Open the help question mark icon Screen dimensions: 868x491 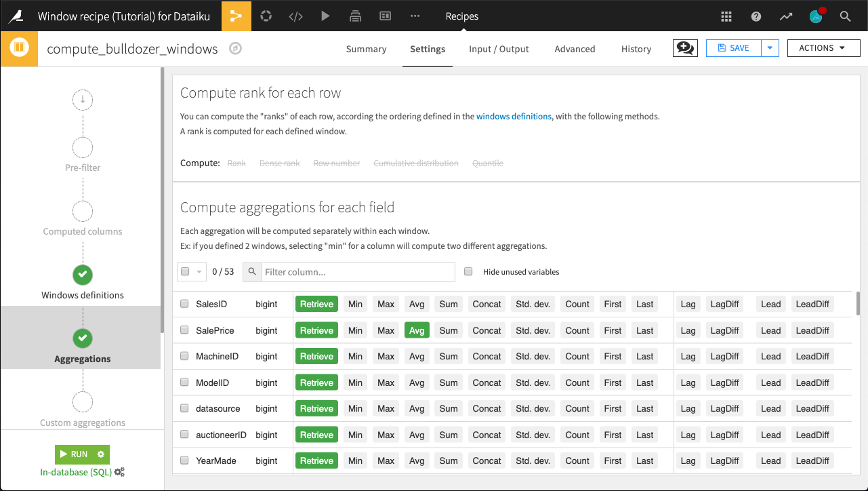[x=756, y=16]
